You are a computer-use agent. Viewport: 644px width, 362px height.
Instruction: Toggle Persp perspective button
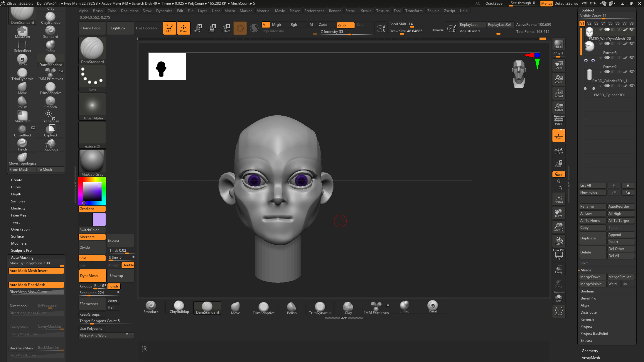tap(558, 120)
